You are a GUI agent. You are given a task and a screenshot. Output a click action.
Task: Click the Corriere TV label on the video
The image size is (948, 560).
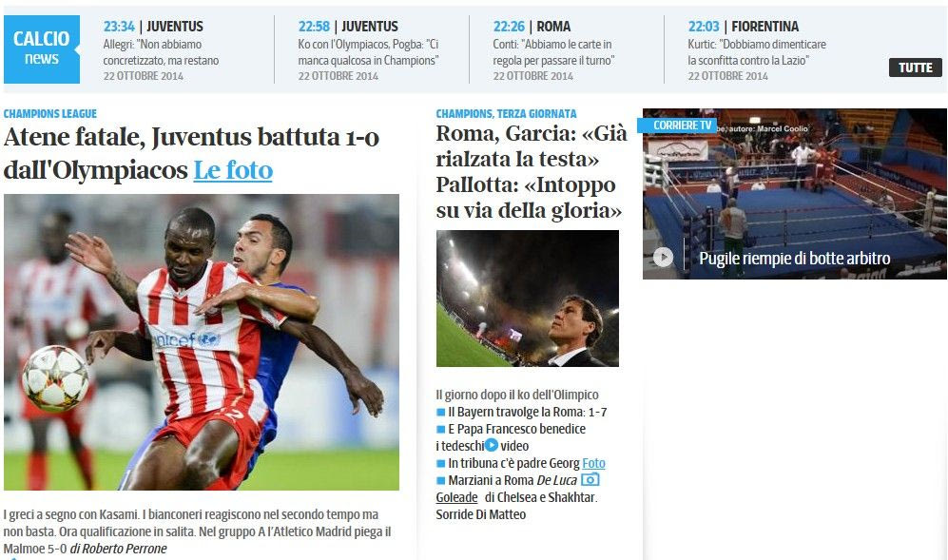coord(677,126)
